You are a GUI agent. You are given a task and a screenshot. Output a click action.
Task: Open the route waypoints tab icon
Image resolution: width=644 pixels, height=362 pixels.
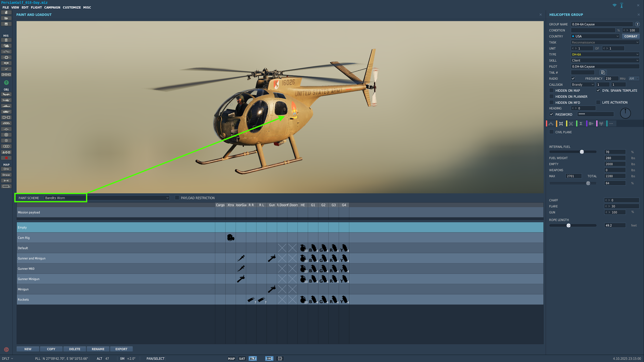[x=551, y=124]
